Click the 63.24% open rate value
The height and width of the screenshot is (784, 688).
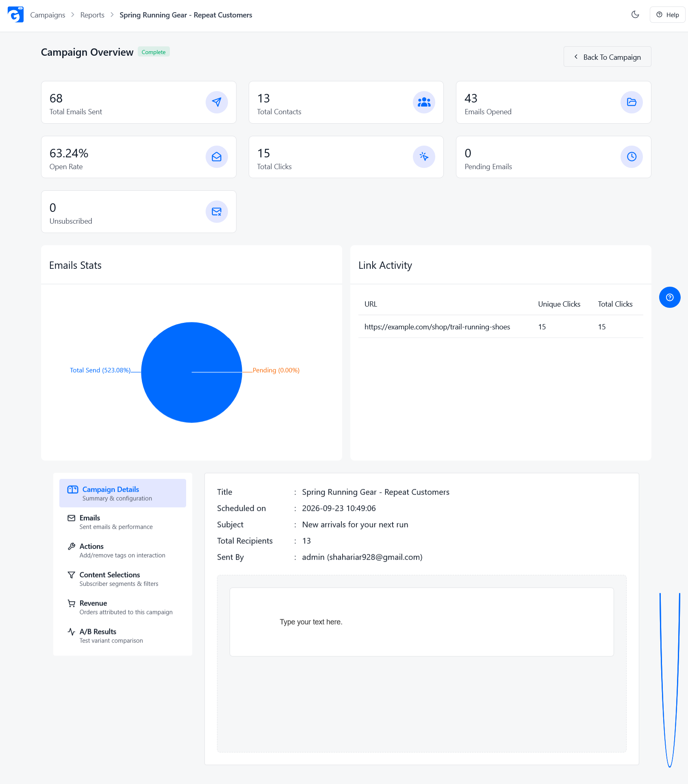(x=69, y=153)
